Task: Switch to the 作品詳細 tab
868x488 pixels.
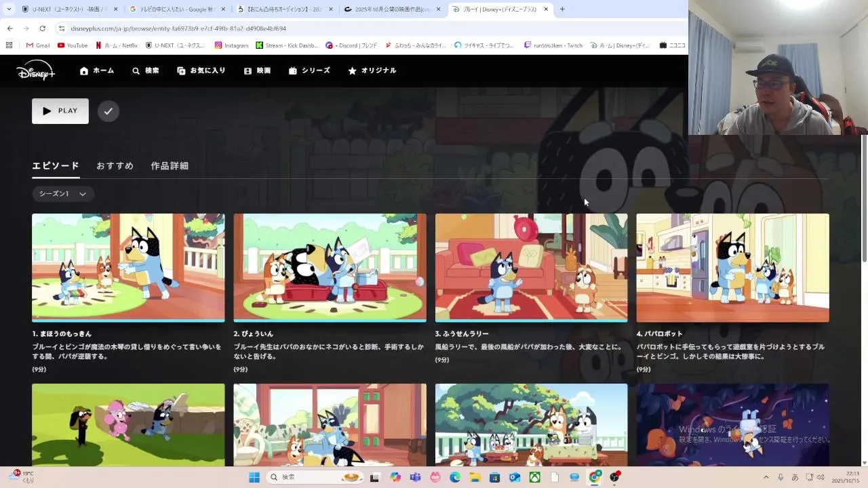Action: 170,165
